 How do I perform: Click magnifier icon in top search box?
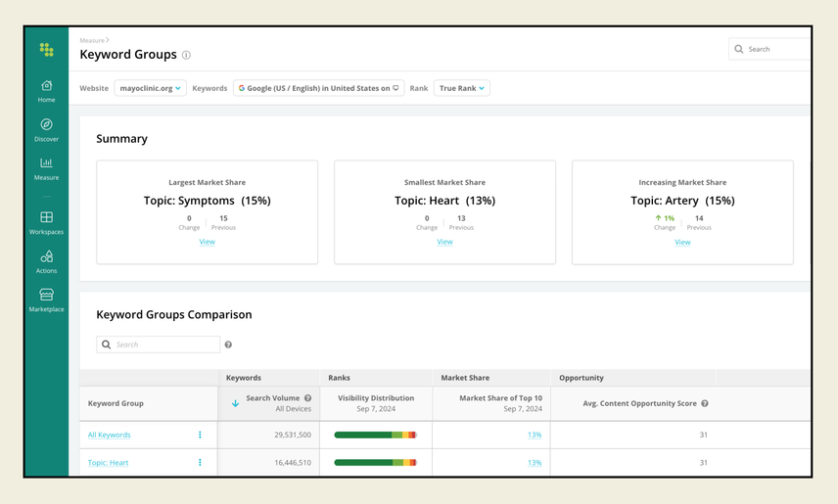point(738,49)
